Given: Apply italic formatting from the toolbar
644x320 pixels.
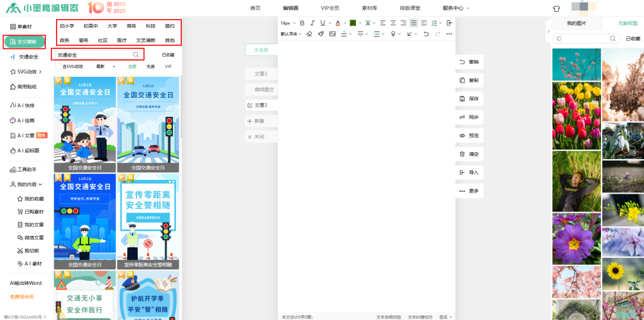Looking at the screenshot, I should pyautogui.click(x=312, y=23).
